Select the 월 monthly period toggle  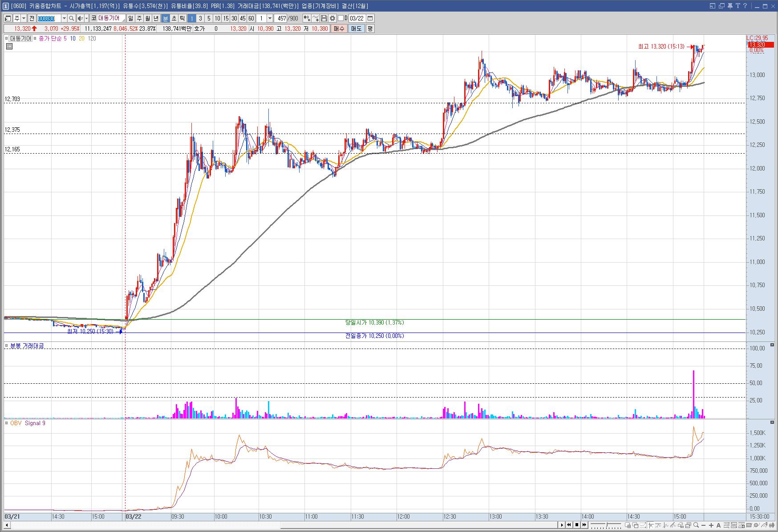click(147, 18)
